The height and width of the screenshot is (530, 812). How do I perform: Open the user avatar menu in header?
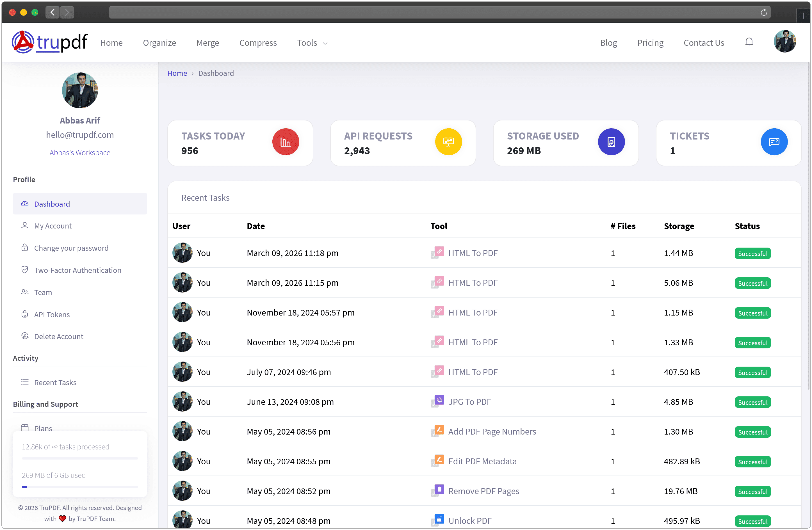point(785,42)
